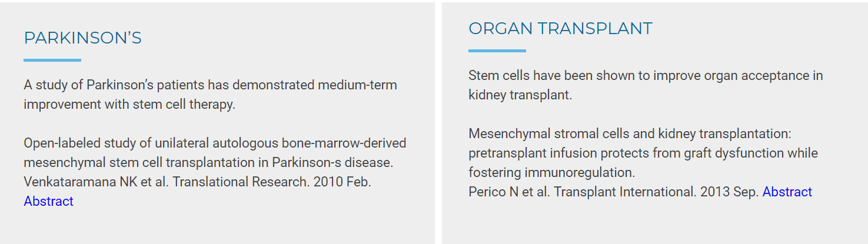The image size is (868, 244).
Task: Select the "A study of Parkinson's patients" sentence
Action: (x=210, y=95)
